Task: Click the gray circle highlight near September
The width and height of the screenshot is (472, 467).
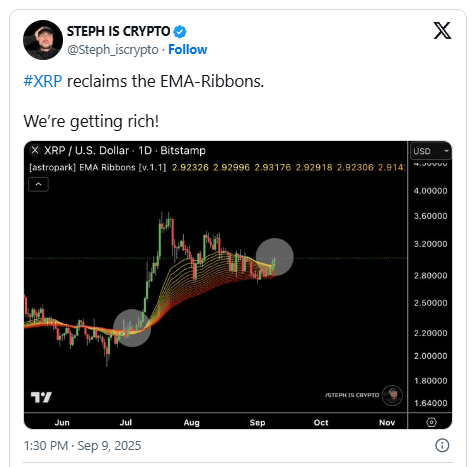Action: [275, 257]
